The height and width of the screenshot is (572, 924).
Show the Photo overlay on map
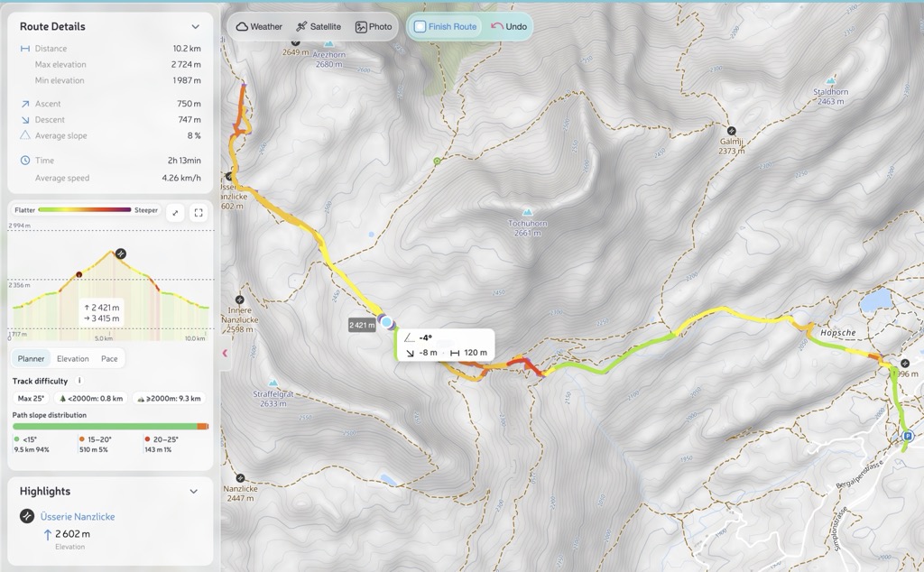[374, 26]
